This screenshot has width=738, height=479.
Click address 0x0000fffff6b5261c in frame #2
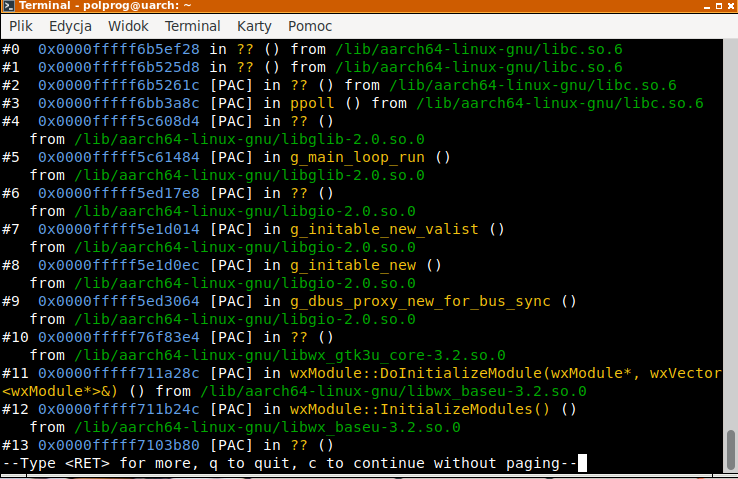pyautogui.click(x=119, y=85)
